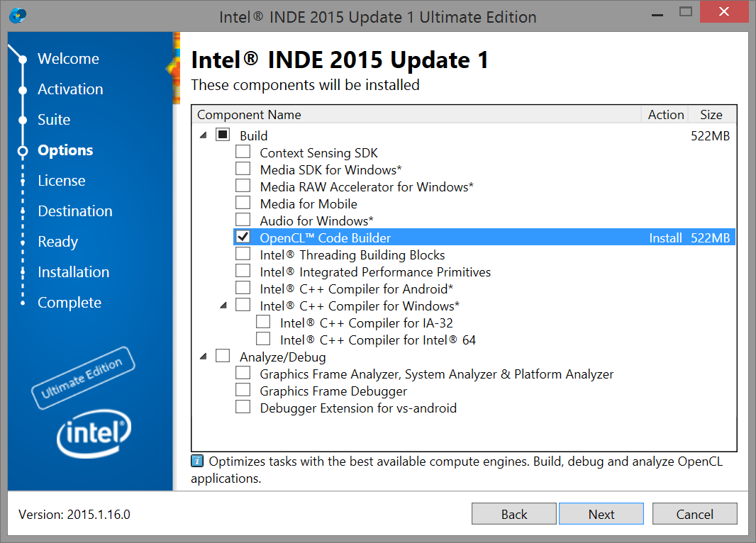Enable Intel C++ Compiler for Android checkbox

tap(243, 288)
